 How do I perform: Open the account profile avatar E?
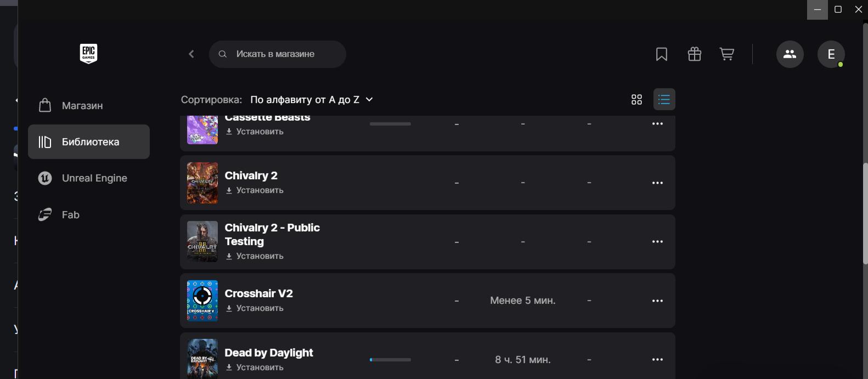pos(831,54)
